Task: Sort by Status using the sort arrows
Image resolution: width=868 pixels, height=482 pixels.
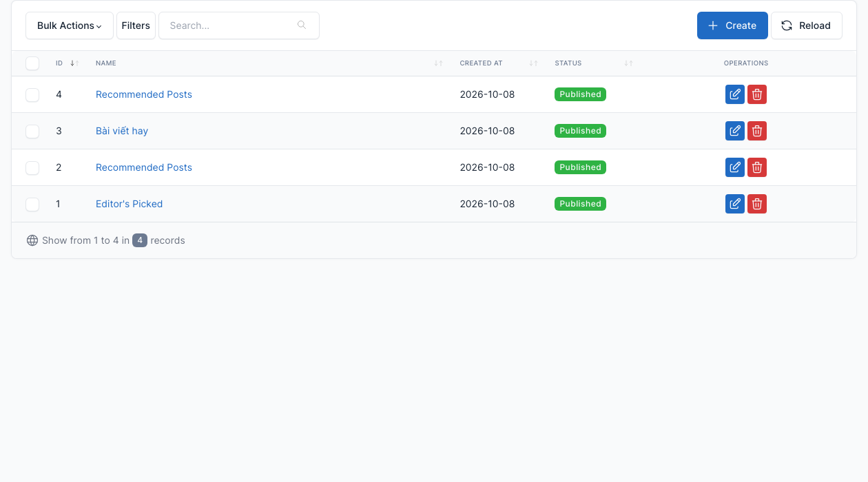Action: click(x=628, y=63)
